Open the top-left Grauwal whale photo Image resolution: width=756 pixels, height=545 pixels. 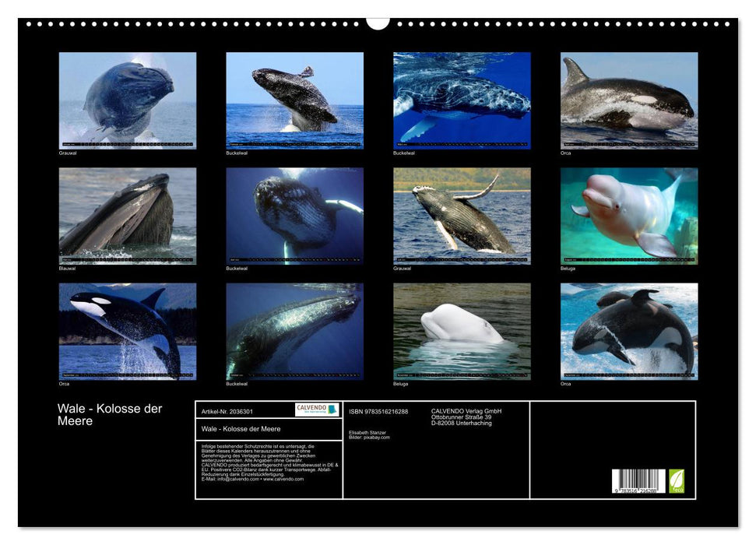click(128, 100)
